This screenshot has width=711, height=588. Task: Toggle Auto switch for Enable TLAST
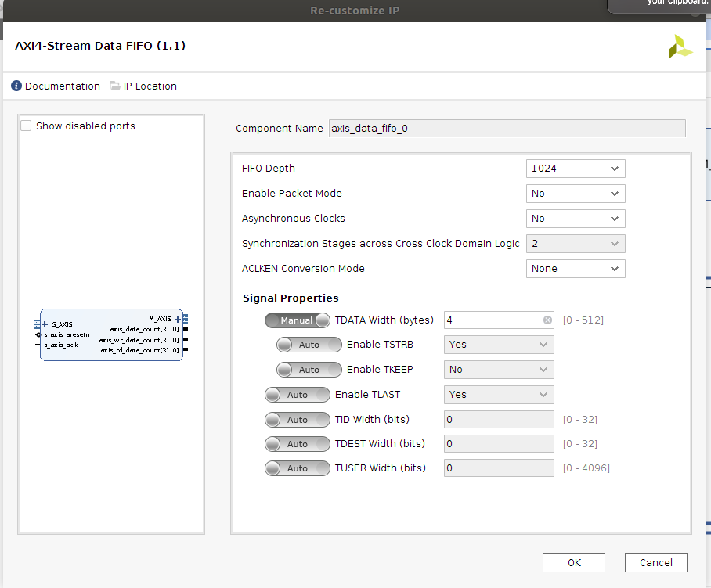(298, 395)
